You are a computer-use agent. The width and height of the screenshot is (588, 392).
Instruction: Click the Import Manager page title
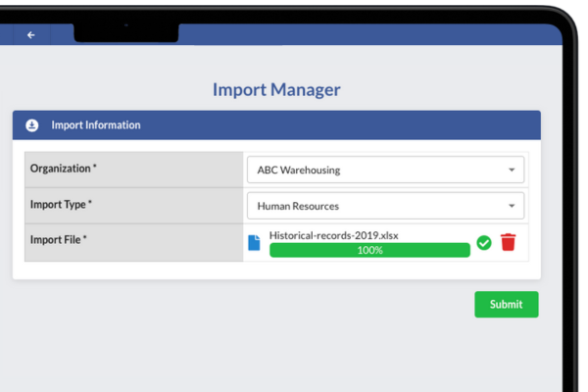pos(276,90)
